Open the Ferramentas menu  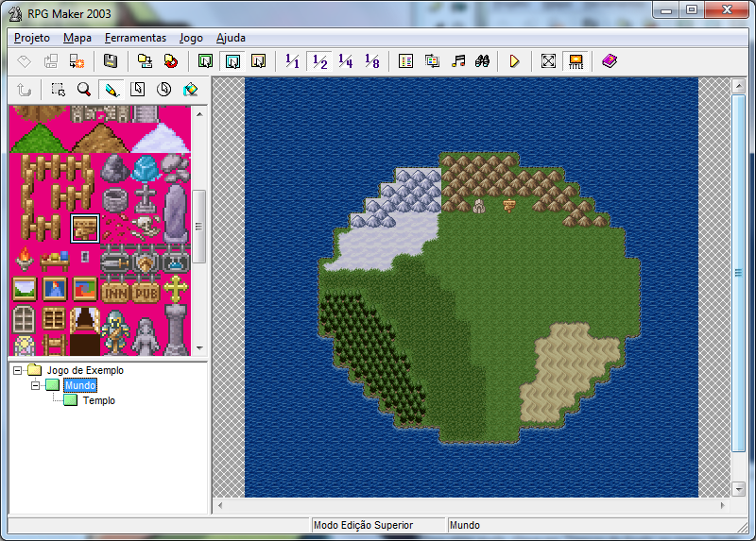[135, 38]
